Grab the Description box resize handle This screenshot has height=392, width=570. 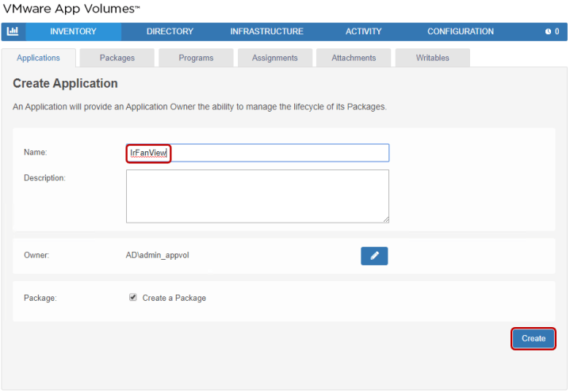tap(385, 219)
